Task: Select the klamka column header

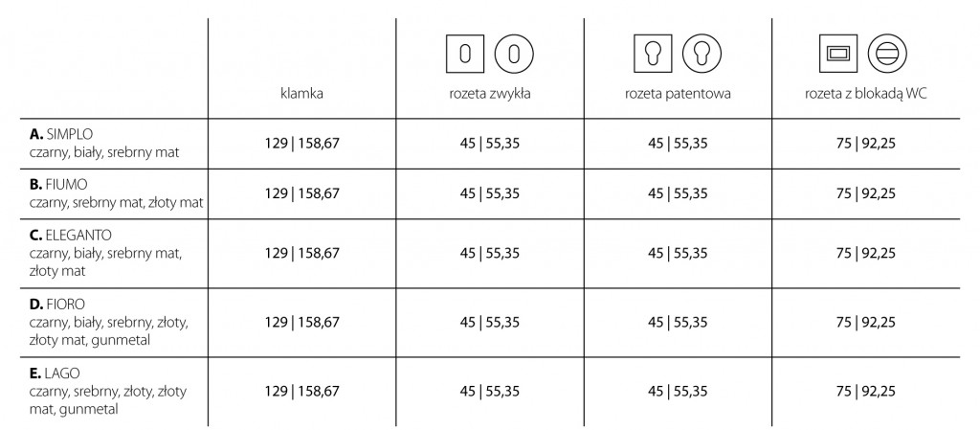Action: (301, 94)
